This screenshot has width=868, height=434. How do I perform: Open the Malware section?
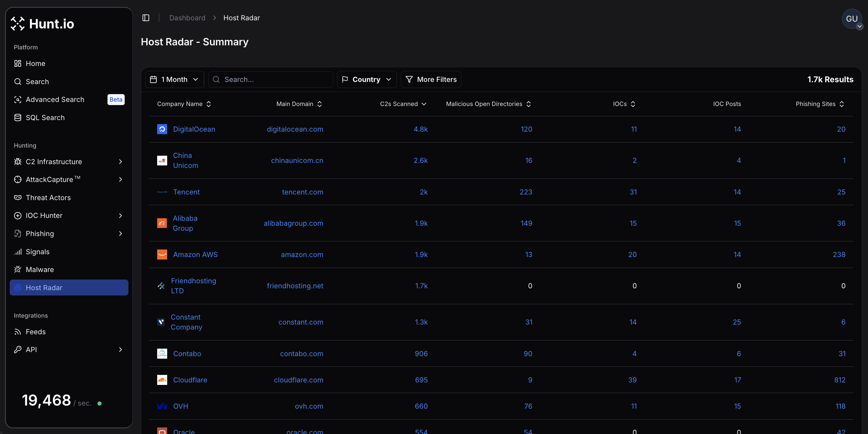click(x=69, y=270)
